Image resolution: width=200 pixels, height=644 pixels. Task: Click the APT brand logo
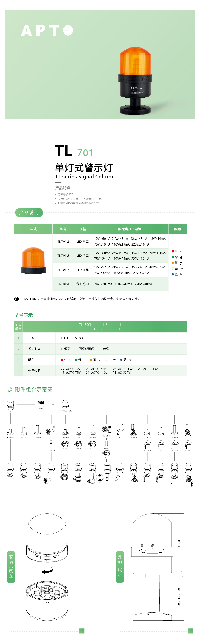[47, 30]
